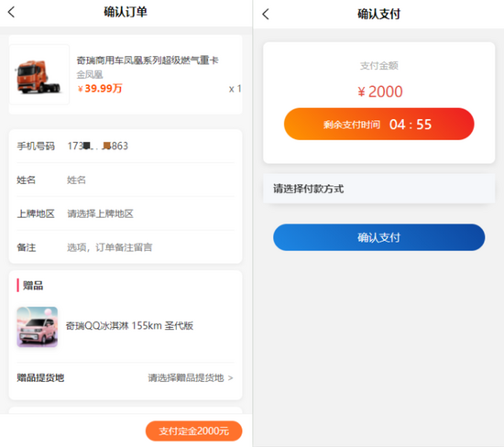Click the 赠品 section header

[33, 286]
